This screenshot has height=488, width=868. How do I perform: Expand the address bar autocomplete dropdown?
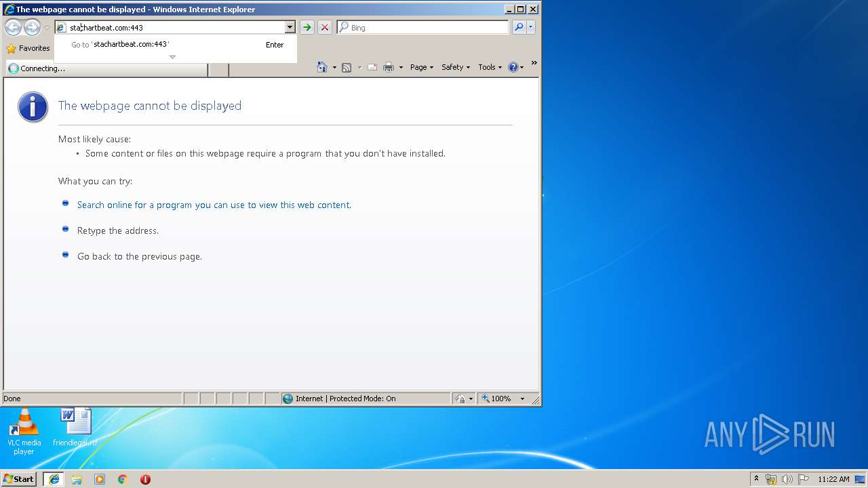[290, 27]
